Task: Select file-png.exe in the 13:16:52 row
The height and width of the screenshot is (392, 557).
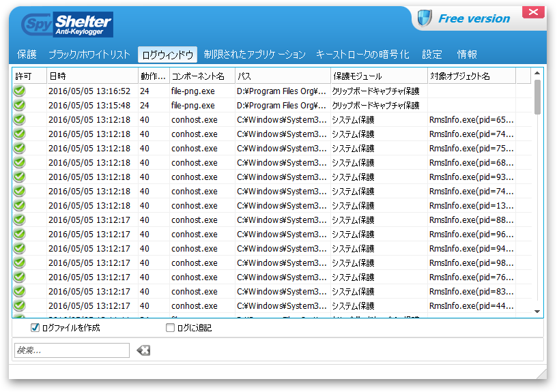Action: pos(193,91)
